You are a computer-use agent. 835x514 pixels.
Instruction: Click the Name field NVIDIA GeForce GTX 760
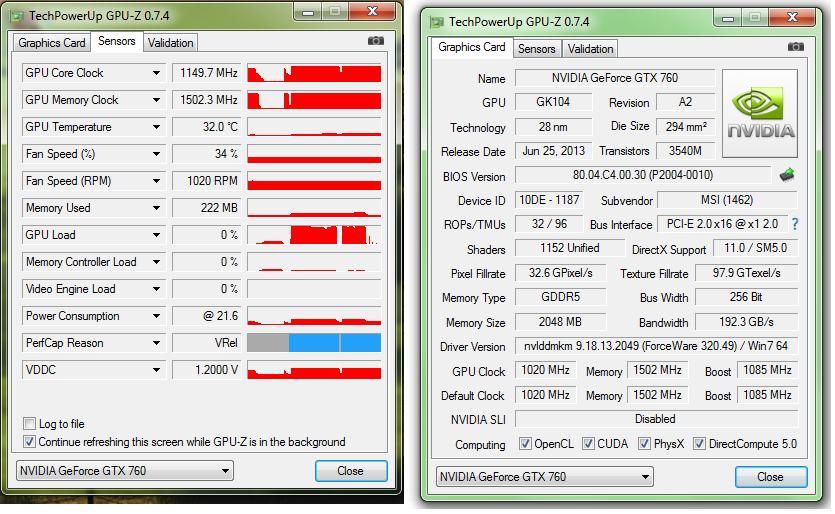[615, 78]
